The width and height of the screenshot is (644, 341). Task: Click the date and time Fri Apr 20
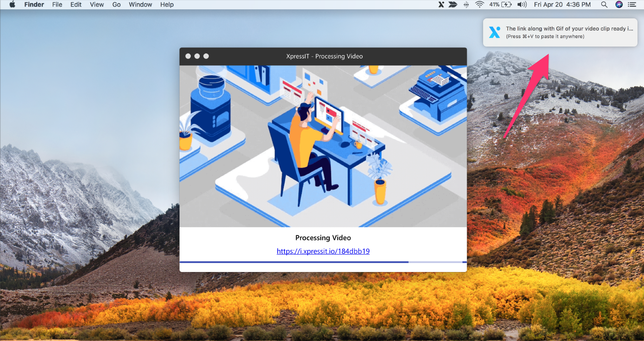click(562, 4)
